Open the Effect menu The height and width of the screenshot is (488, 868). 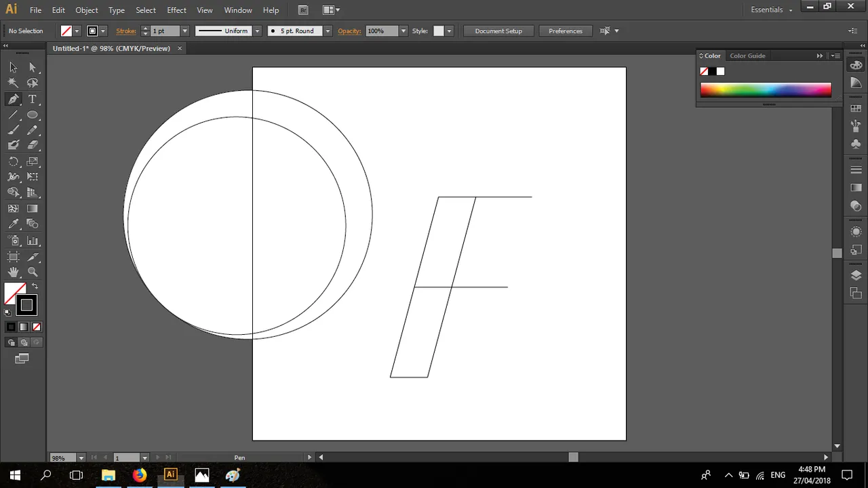point(176,10)
